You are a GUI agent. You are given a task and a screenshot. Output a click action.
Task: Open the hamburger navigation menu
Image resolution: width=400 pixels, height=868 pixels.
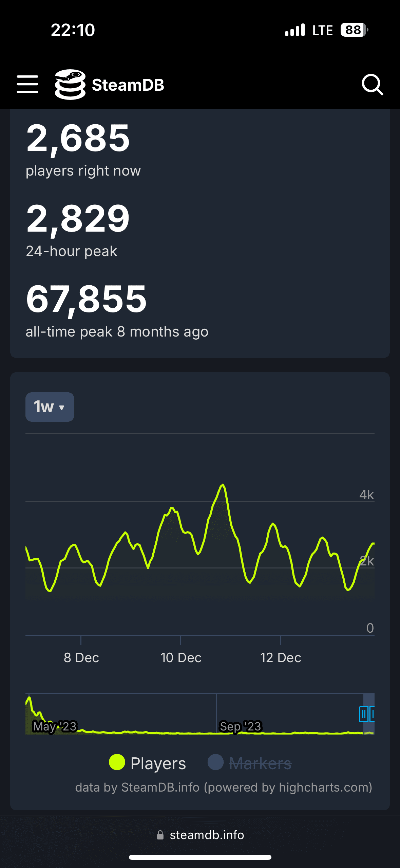[27, 84]
